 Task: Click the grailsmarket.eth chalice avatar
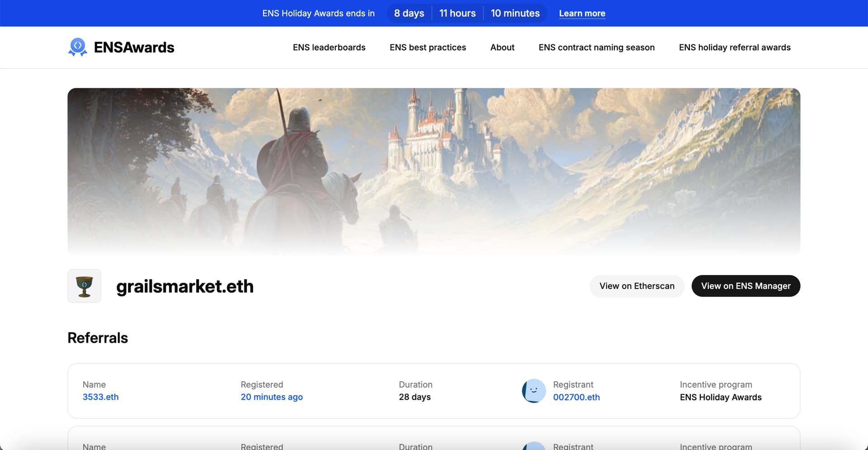pyautogui.click(x=85, y=286)
